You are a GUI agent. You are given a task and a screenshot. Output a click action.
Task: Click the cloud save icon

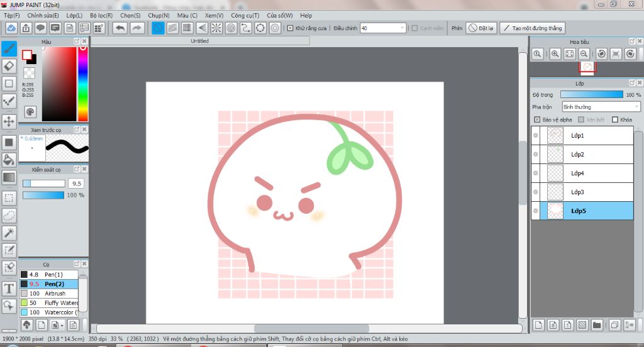(x=11, y=28)
